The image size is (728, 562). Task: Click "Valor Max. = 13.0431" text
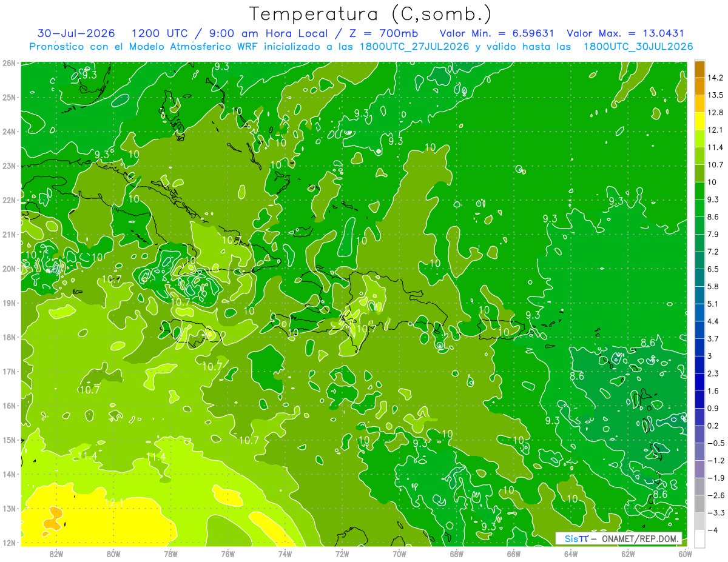tap(625, 33)
